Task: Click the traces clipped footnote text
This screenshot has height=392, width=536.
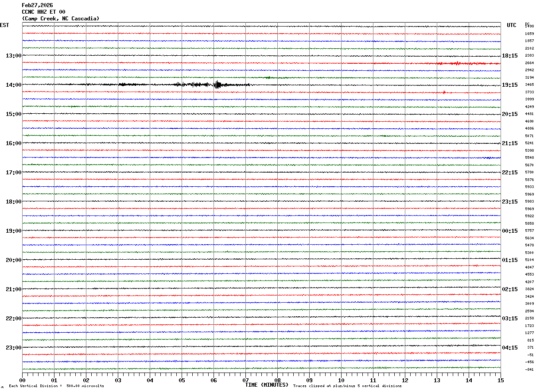Action: click(x=347, y=386)
